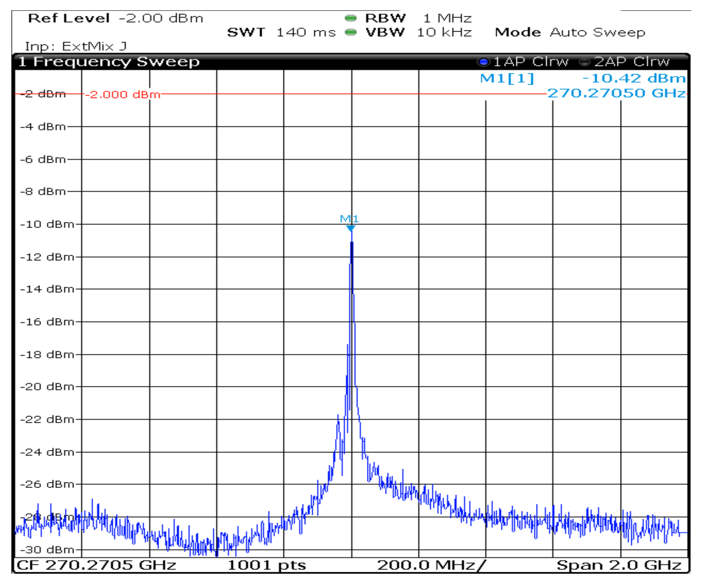Edit the CF 270.2705 GHz center frequency
This screenshot has width=704, height=588.
coord(96,565)
